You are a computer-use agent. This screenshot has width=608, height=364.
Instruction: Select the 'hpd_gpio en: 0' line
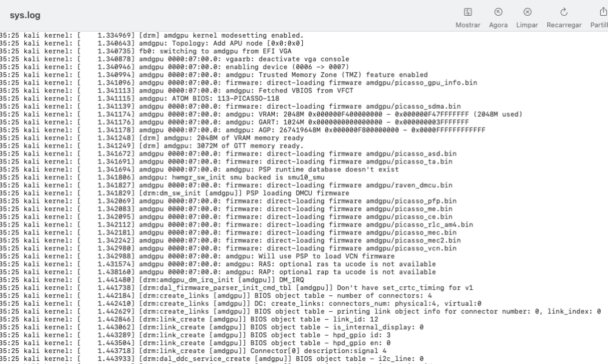point(195,343)
